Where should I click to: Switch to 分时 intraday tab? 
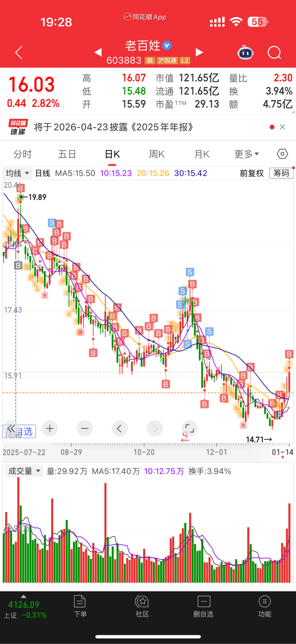click(22, 154)
